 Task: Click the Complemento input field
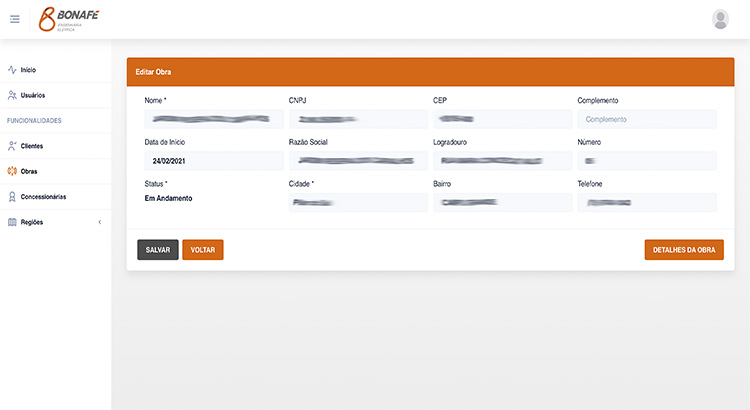click(x=647, y=119)
